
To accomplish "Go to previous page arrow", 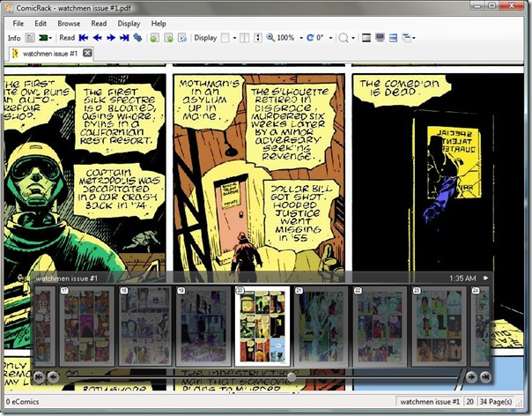I will click(98, 38).
